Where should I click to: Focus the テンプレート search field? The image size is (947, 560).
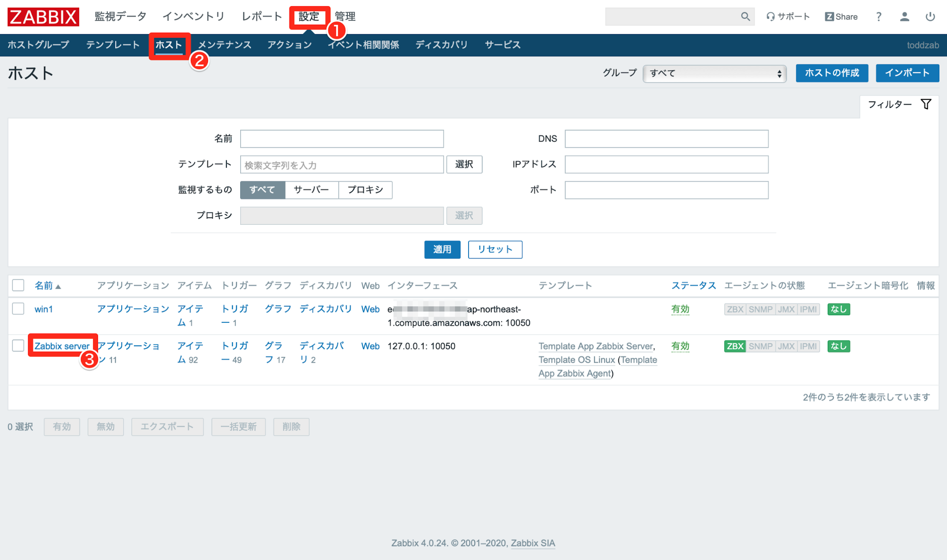click(x=342, y=164)
